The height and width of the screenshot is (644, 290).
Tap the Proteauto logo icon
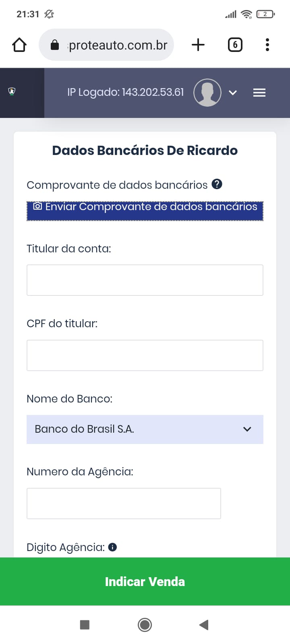tap(12, 91)
